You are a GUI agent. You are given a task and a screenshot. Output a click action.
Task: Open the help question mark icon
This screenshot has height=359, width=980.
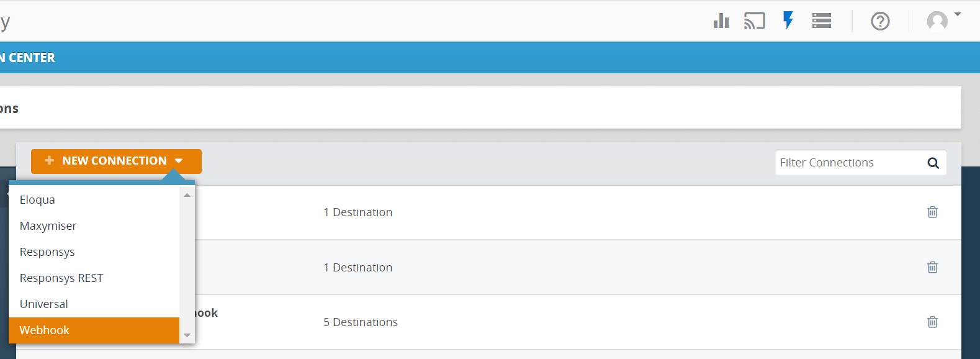click(880, 21)
